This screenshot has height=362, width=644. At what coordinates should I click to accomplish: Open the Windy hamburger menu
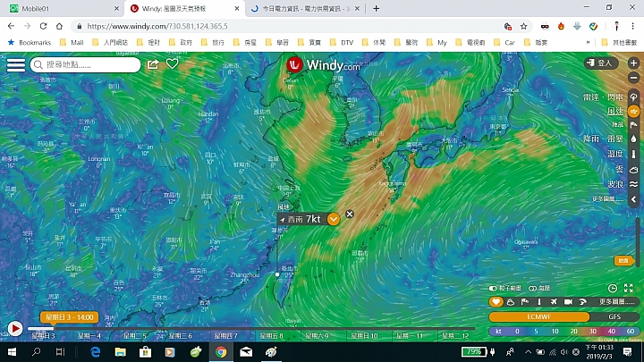(x=16, y=65)
